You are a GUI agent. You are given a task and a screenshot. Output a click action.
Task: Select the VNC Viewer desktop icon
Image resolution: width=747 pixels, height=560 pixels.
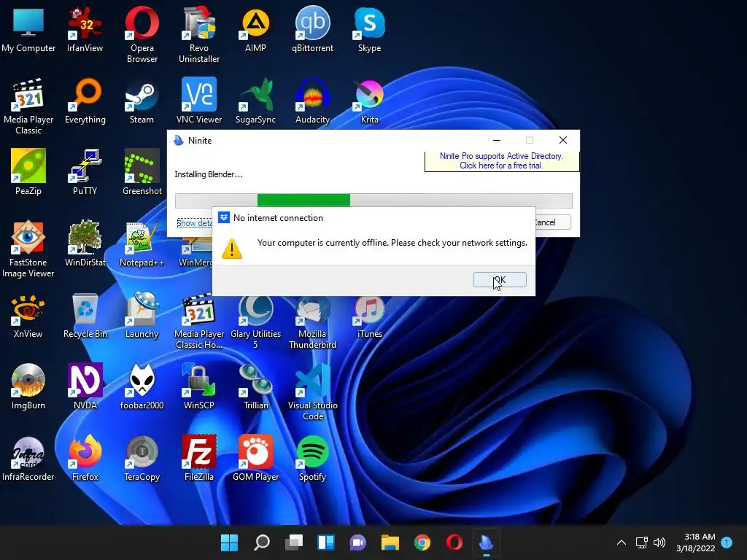coord(199,101)
